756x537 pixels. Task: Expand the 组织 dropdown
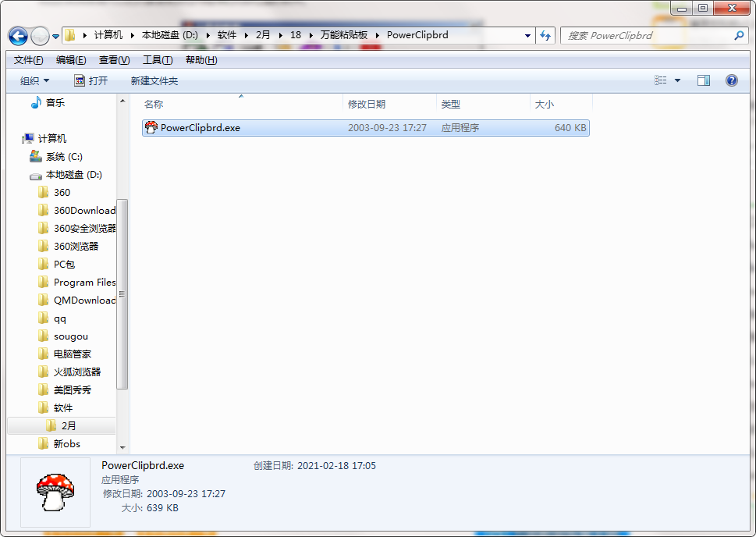(34, 80)
